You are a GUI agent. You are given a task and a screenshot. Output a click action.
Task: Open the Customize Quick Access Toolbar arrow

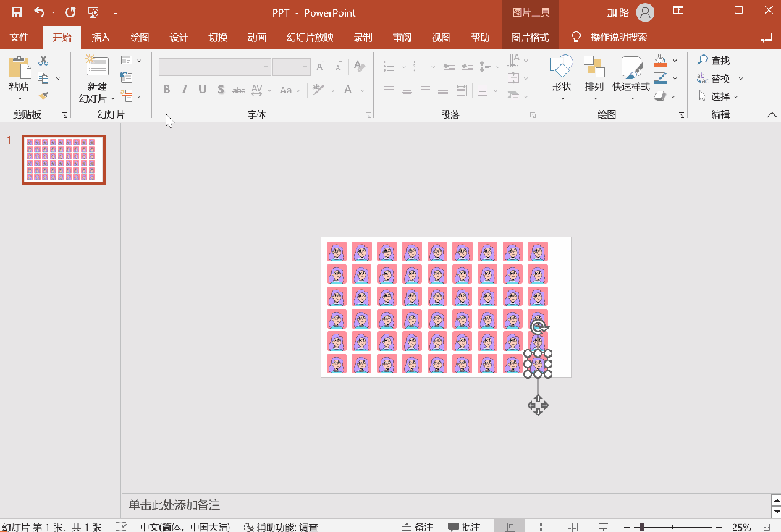(x=115, y=14)
